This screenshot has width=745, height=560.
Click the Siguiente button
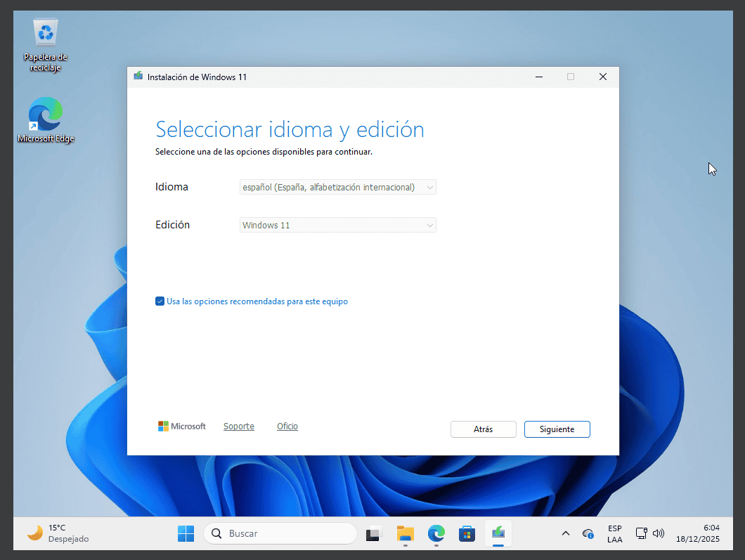[557, 429]
